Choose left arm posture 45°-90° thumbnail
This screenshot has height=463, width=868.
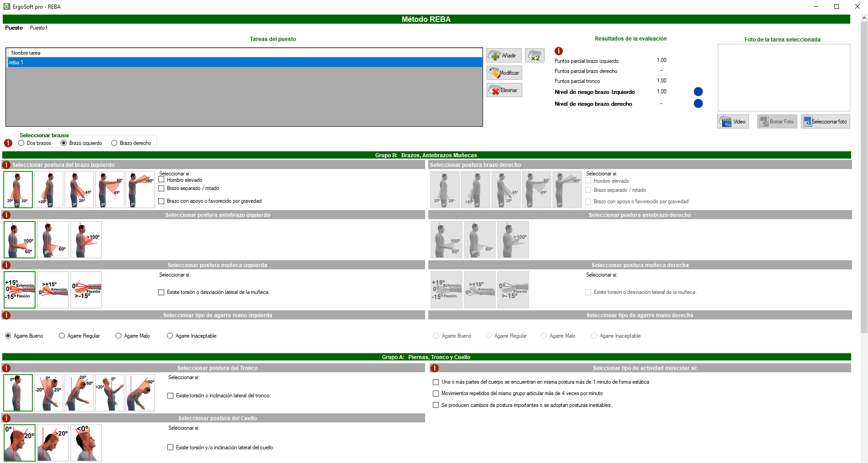[110, 190]
